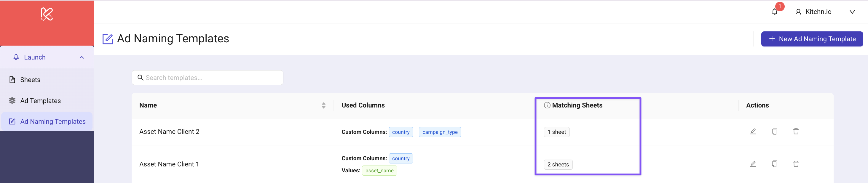The width and height of the screenshot is (868, 183).
Task: Click New Ad Naming Template button
Action: click(812, 39)
